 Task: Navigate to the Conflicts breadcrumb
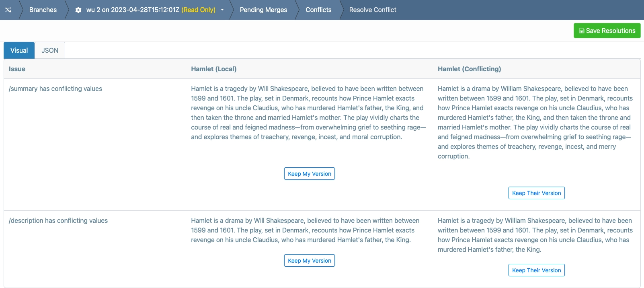tap(318, 10)
